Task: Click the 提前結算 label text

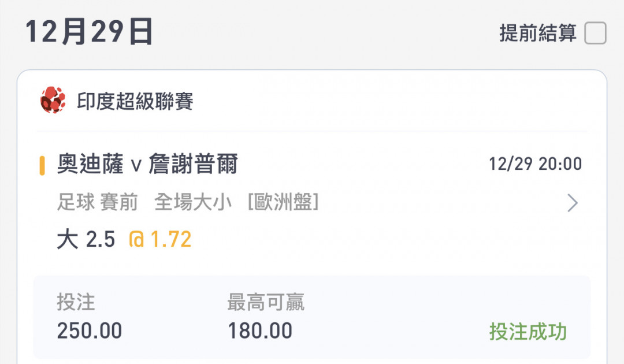Action: (x=538, y=33)
